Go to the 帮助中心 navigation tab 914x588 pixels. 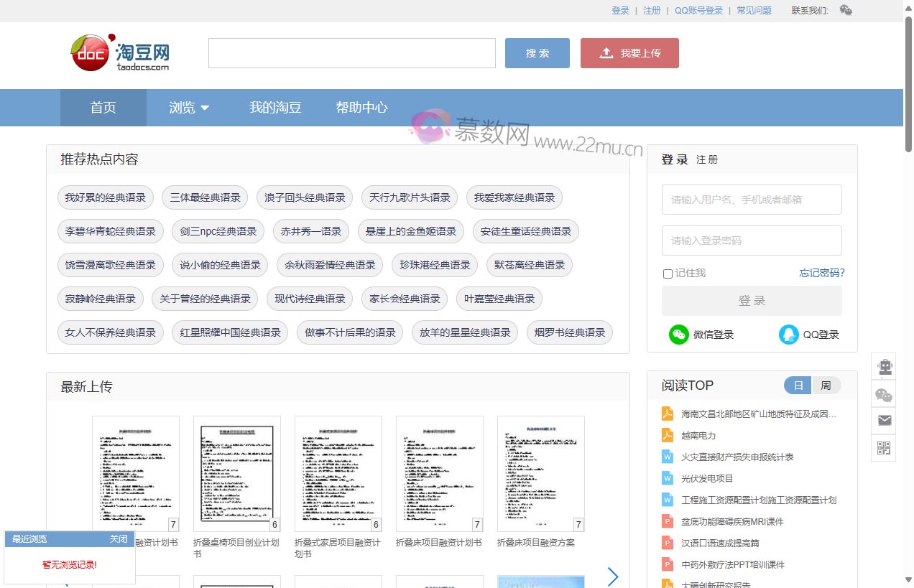tap(361, 108)
